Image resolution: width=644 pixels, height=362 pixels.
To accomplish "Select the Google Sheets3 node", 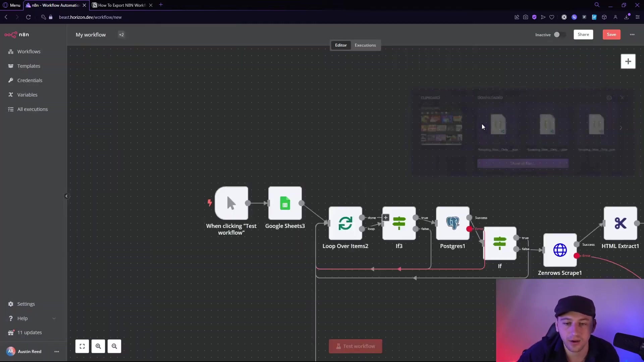I will (x=285, y=203).
